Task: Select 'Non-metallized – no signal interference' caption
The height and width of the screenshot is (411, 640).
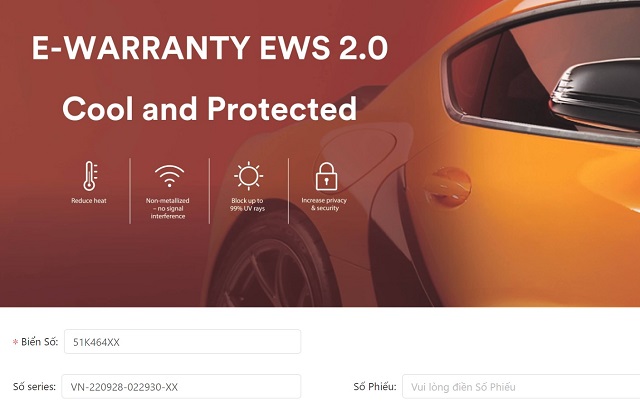Action: [x=168, y=208]
